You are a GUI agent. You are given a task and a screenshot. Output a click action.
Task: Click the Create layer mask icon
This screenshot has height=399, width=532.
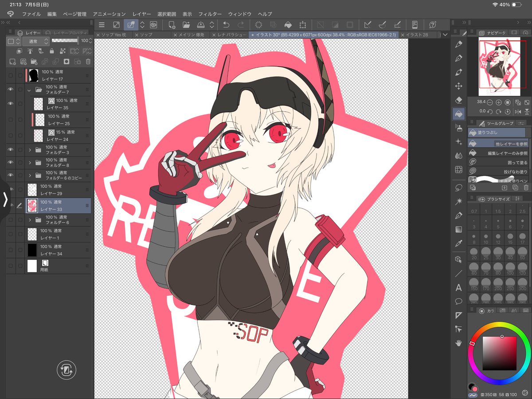[66, 62]
